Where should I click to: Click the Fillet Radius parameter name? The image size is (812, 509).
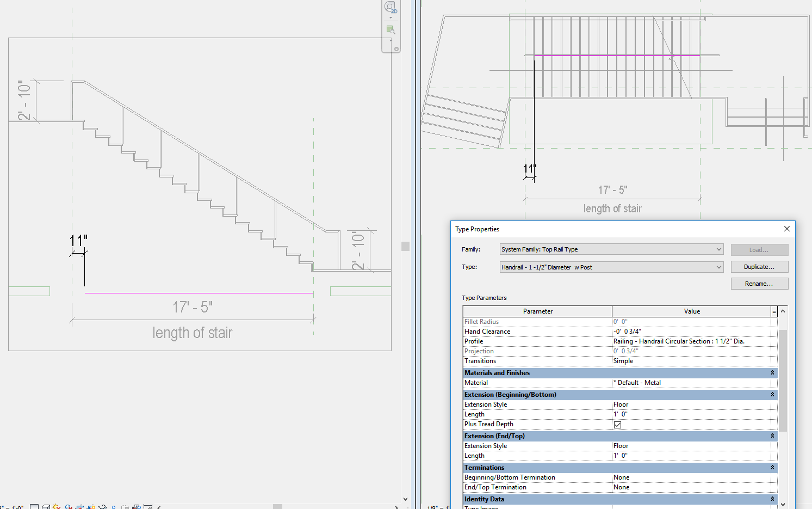[481, 322]
